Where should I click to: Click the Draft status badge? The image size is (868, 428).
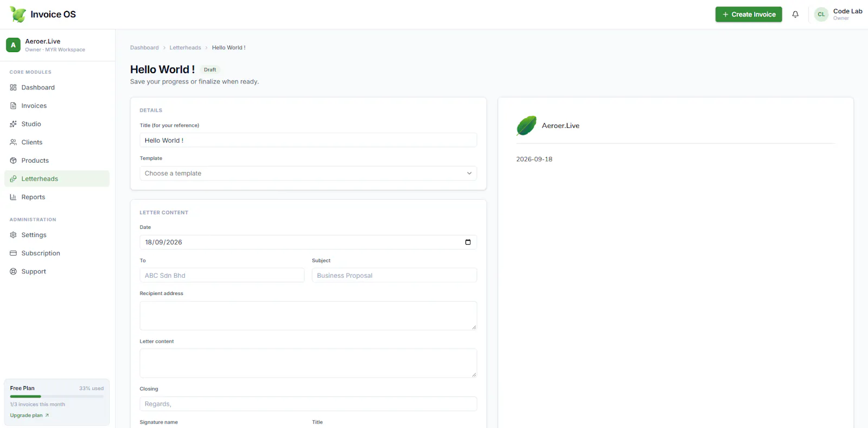click(x=210, y=69)
